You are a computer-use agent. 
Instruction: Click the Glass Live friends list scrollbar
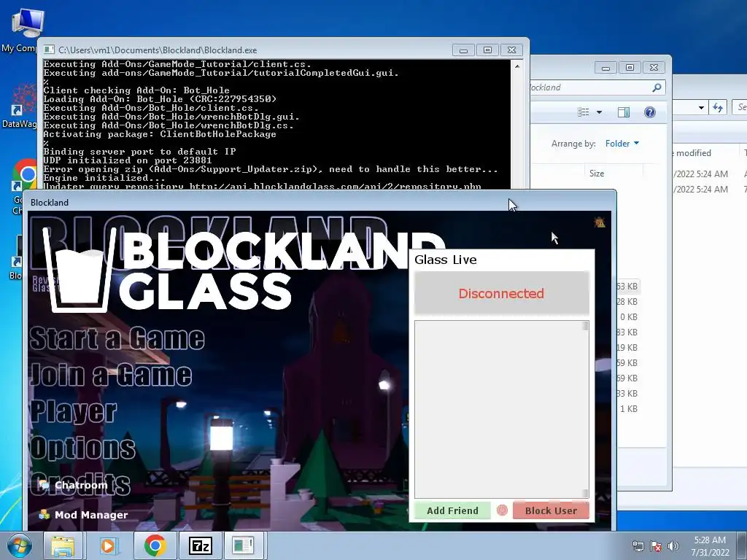point(585,410)
